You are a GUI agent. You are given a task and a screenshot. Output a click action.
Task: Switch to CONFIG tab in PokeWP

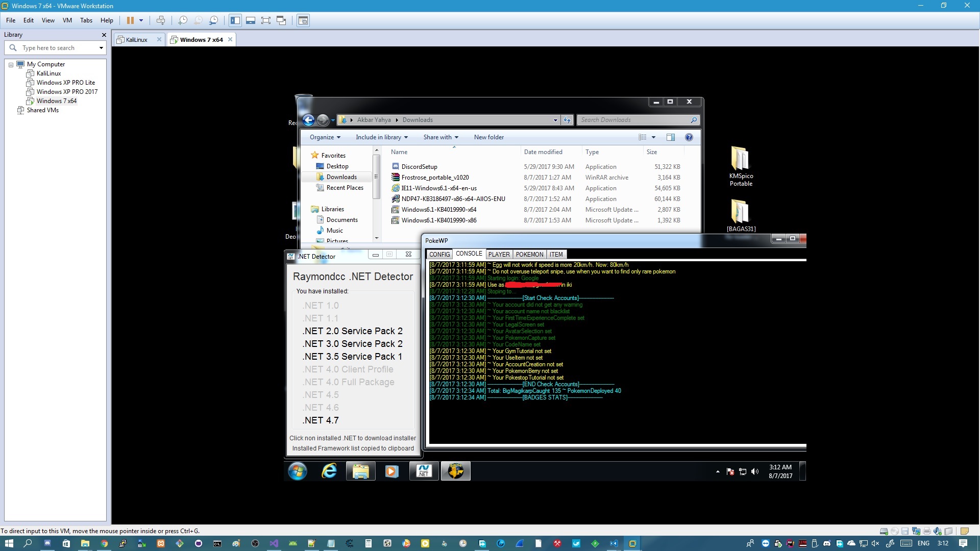439,255
